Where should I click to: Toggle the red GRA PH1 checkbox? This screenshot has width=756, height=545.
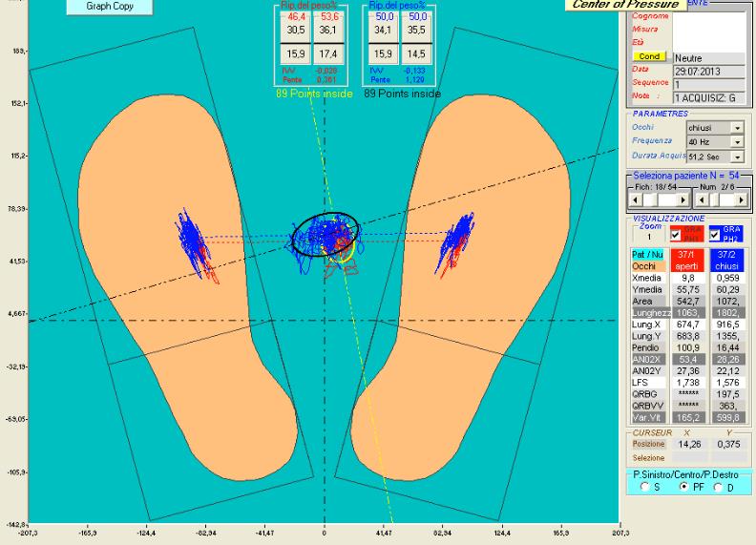(x=676, y=235)
